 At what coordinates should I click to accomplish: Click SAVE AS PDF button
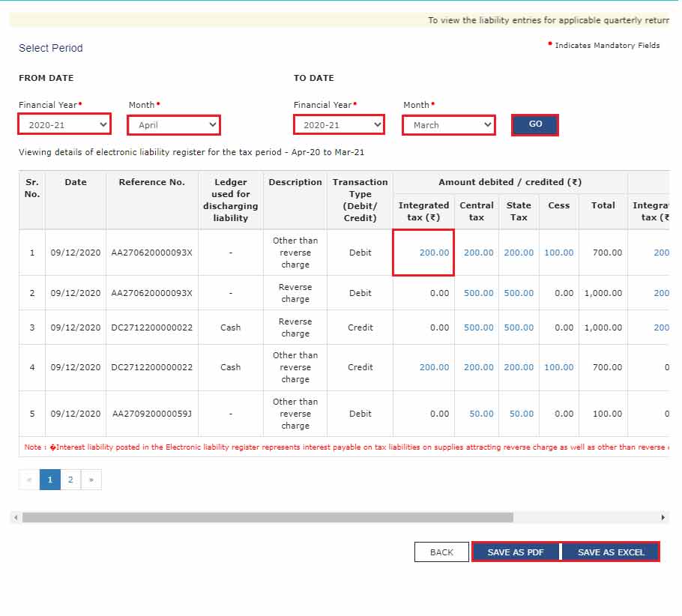(516, 552)
